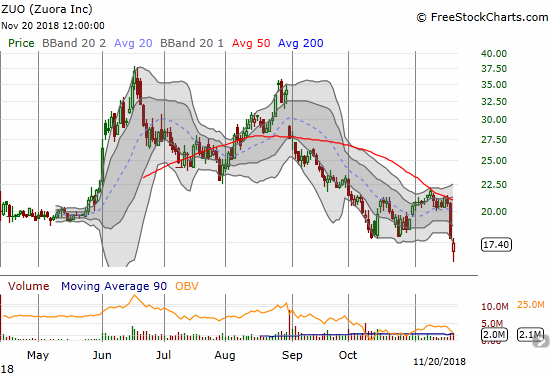Click the tall September volume bar
This screenshot has height=375, width=550.
tap(290, 324)
